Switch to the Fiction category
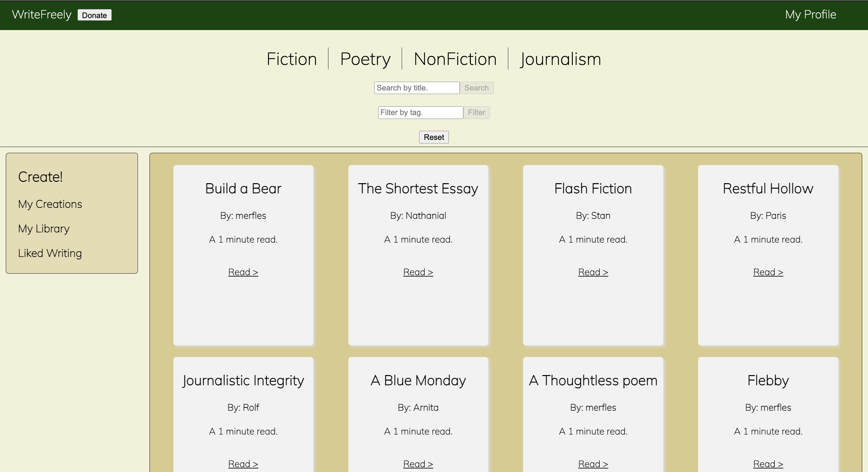Image resolution: width=868 pixels, height=472 pixels. [x=291, y=59]
